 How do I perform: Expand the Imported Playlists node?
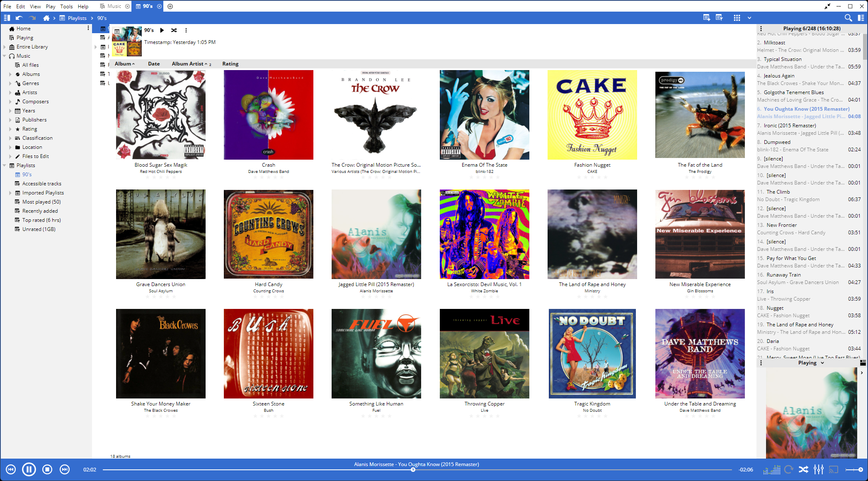pos(10,193)
